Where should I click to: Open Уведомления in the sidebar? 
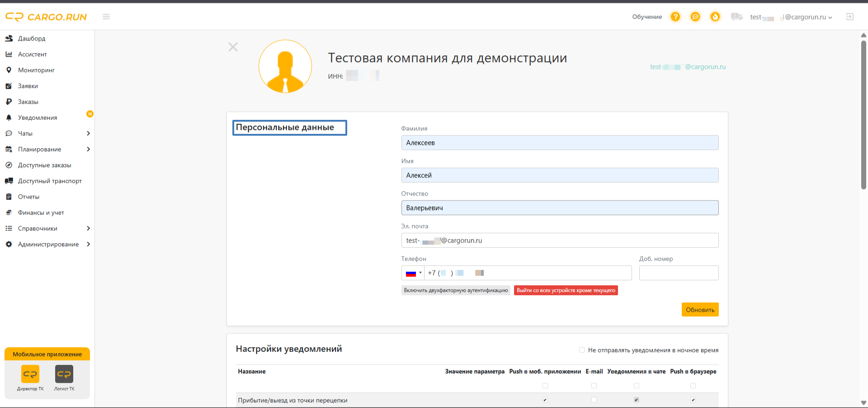tap(38, 118)
